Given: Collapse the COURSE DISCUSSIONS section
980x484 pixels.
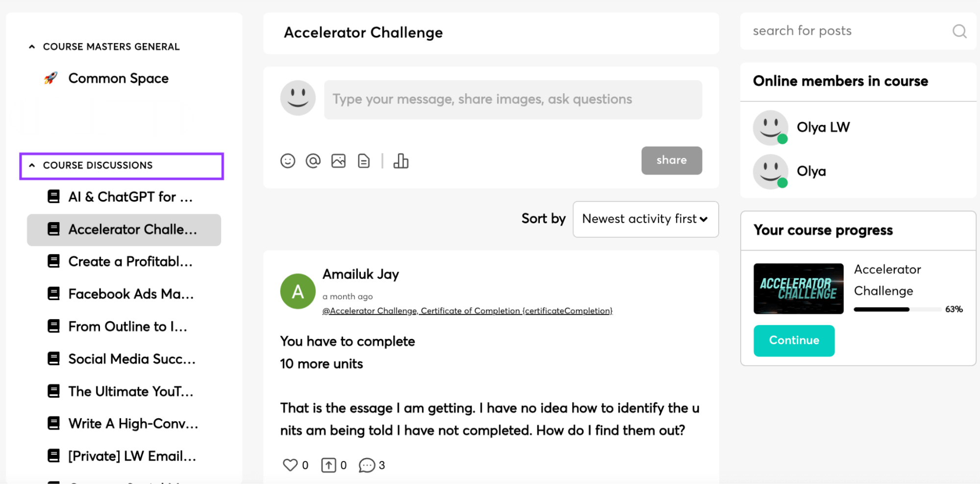Looking at the screenshot, I should pyautogui.click(x=32, y=165).
